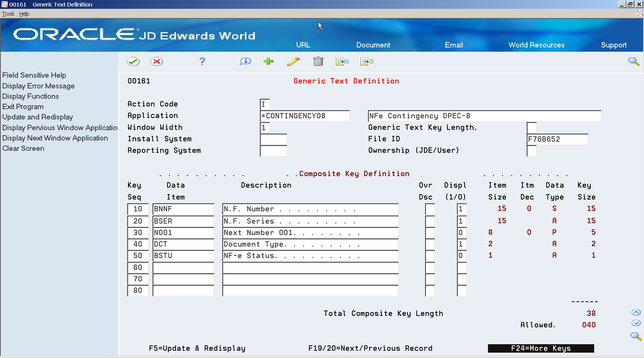Open the Email tab

point(454,45)
